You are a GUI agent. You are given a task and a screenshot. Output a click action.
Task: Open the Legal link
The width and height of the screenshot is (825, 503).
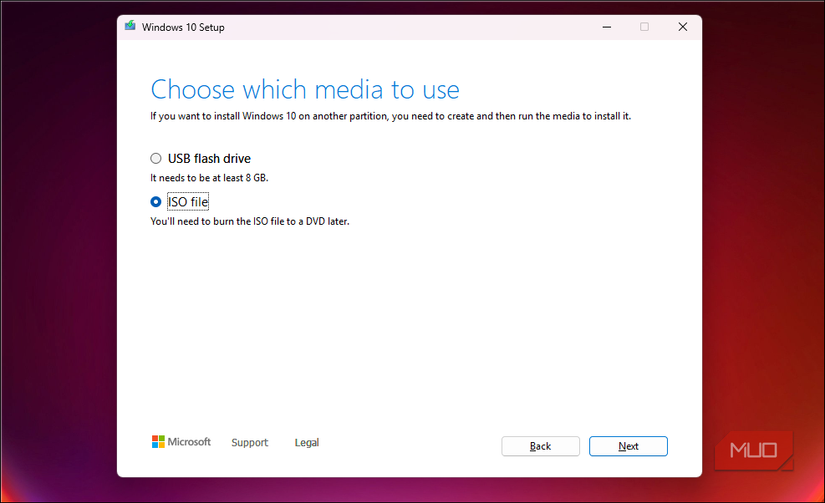(307, 442)
